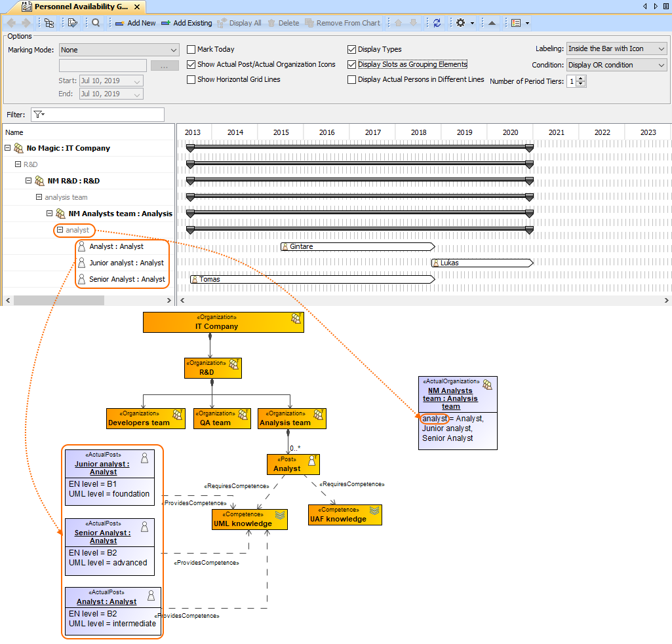Click the search magnifier icon in toolbar
The image size is (672, 644).
(96, 23)
